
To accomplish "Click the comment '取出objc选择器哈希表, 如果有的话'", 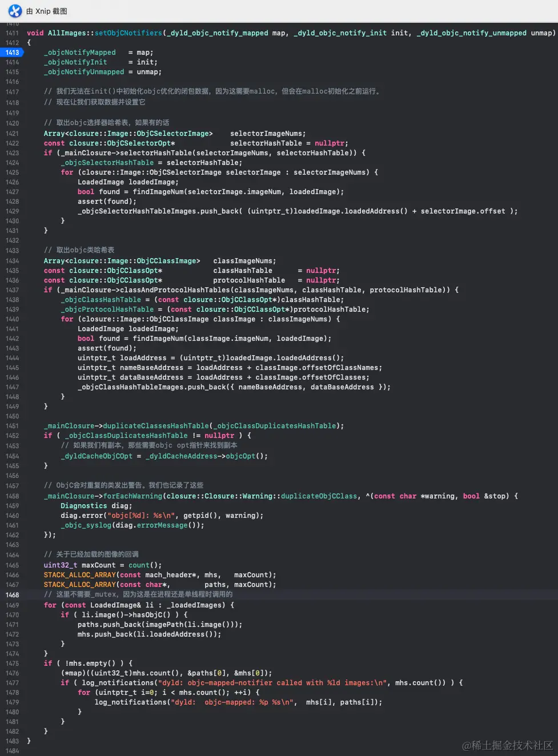I will point(106,123).
